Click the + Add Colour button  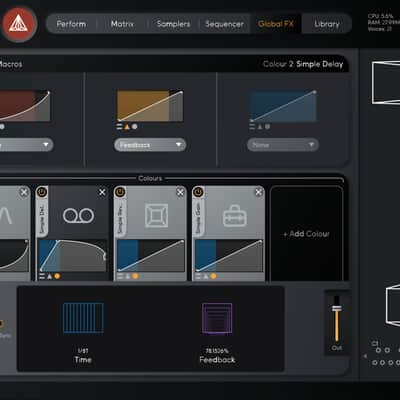click(306, 234)
